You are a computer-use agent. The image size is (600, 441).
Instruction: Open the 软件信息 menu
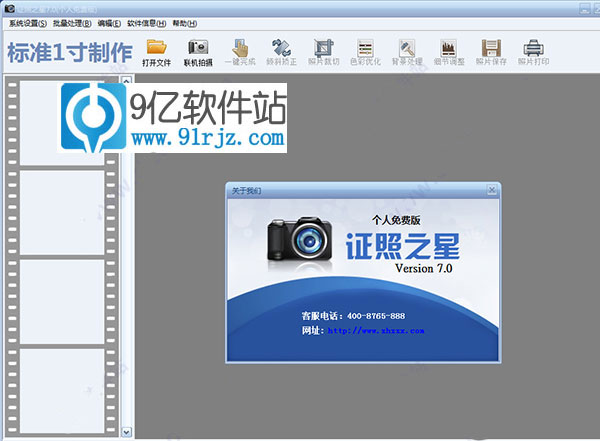(147, 22)
